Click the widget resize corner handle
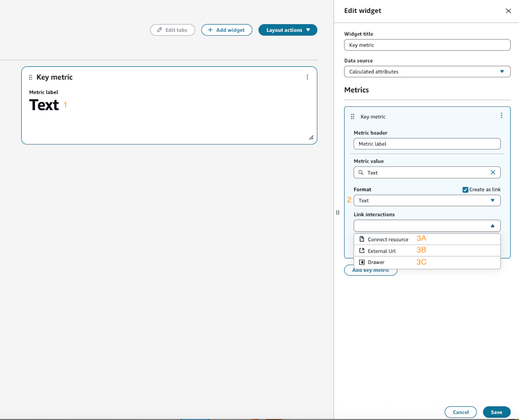519x420 pixels. (311, 138)
